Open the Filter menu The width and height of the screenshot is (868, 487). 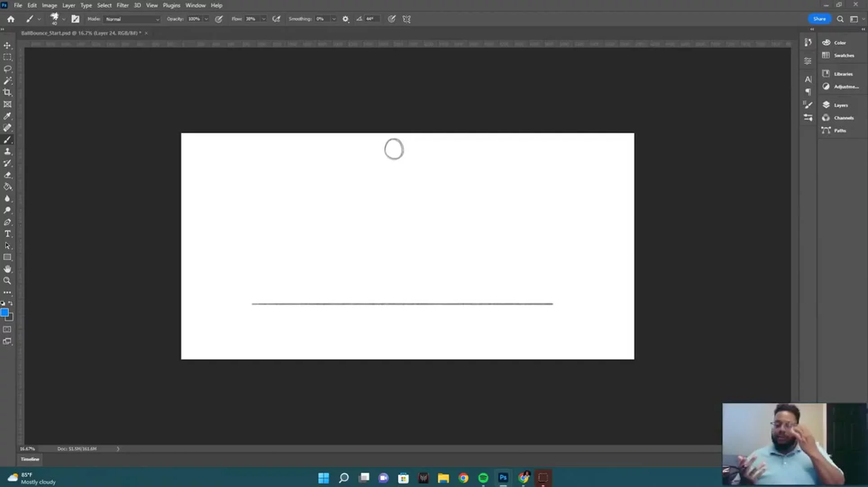coord(123,5)
